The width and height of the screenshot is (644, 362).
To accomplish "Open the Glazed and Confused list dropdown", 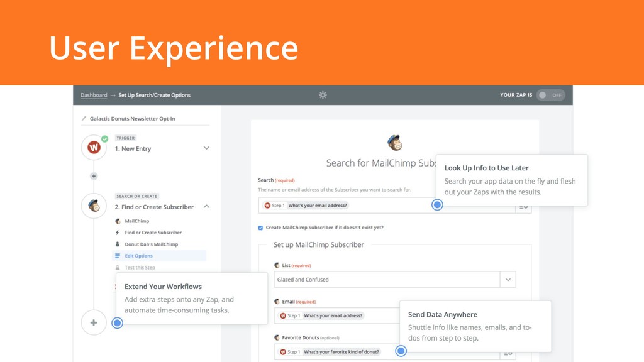I will [x=395, y=280].
